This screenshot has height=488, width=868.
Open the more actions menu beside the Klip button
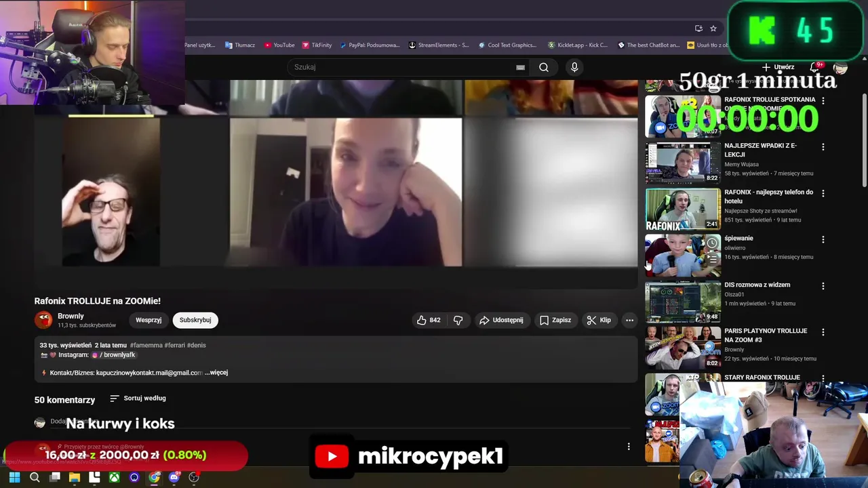click(x=629, y=320)
